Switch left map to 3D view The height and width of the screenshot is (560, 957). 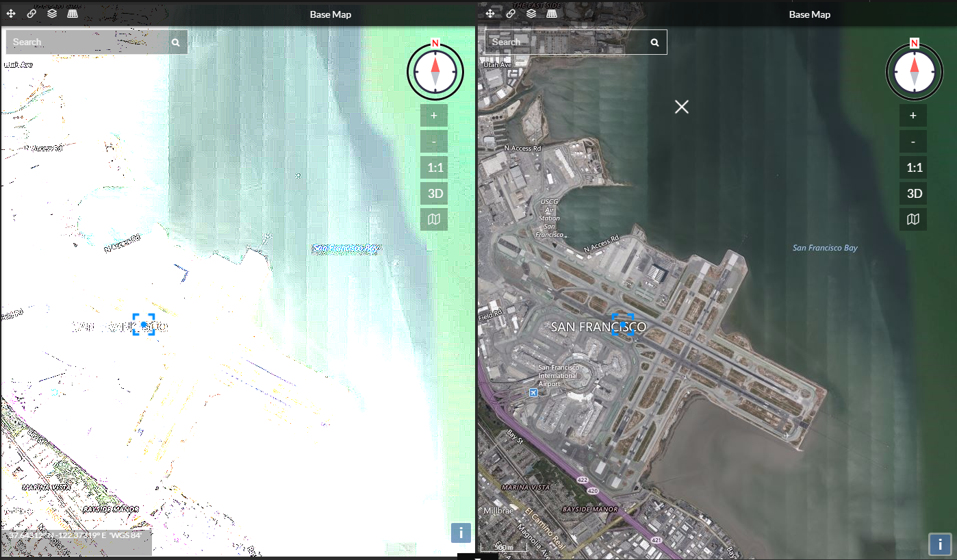click(x=434, y=193)
